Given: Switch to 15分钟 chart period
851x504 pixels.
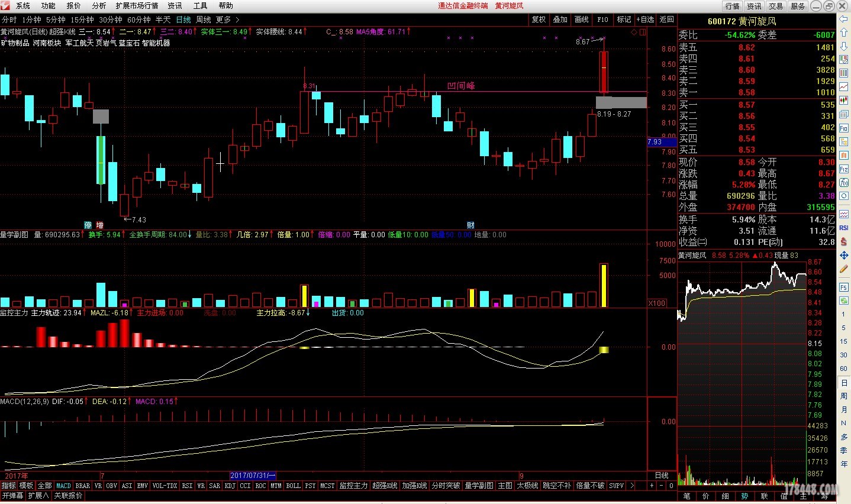Looking at the screenshot, I should pos(82,20).
